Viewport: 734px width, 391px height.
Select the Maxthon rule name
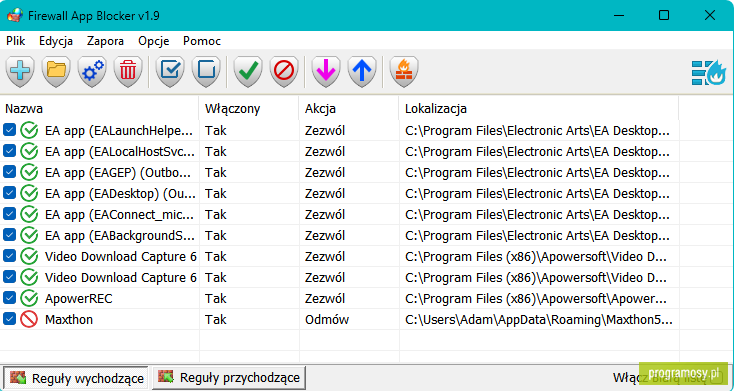tap(69, 320)
